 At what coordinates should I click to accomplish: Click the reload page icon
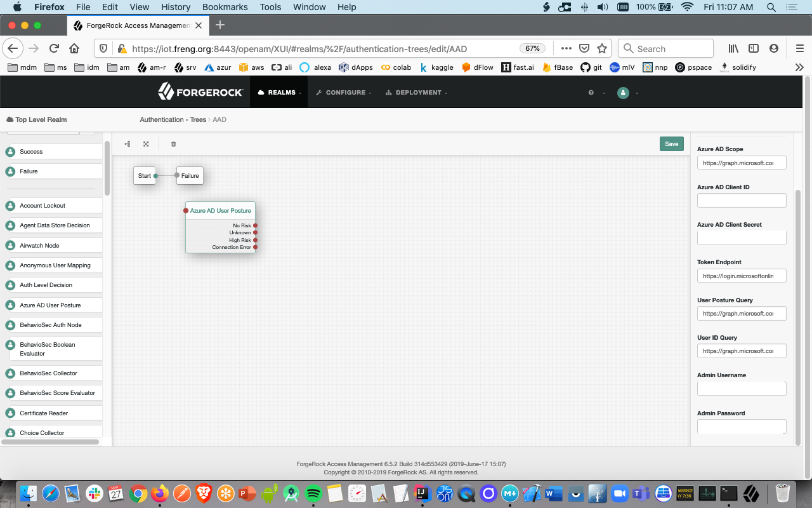coord(54,48)
